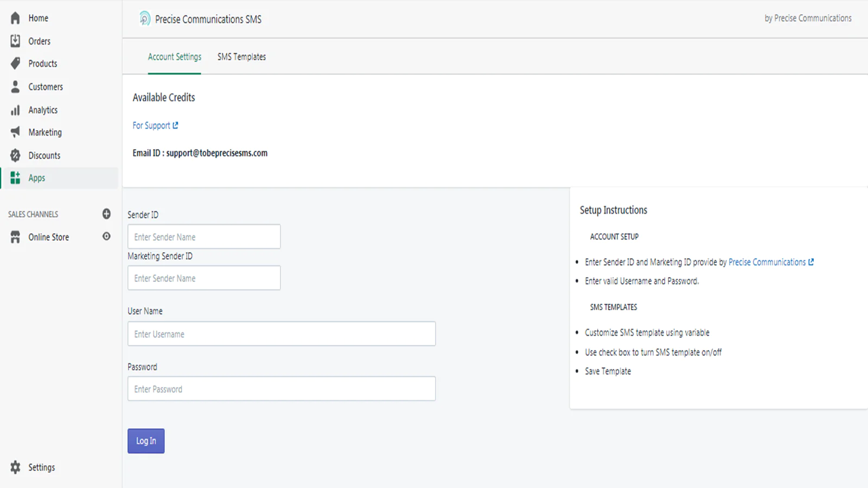Switch to the SMS Templates tab
The image size is (868, 488).
point(241,56)
